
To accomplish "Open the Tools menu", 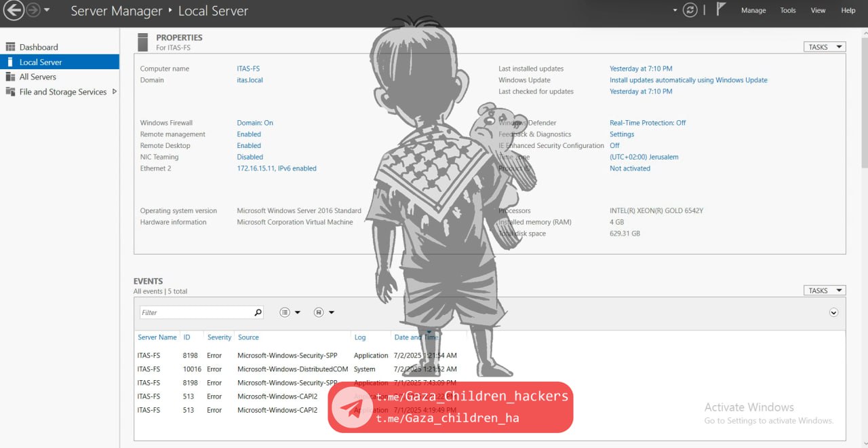I will 788,10.
